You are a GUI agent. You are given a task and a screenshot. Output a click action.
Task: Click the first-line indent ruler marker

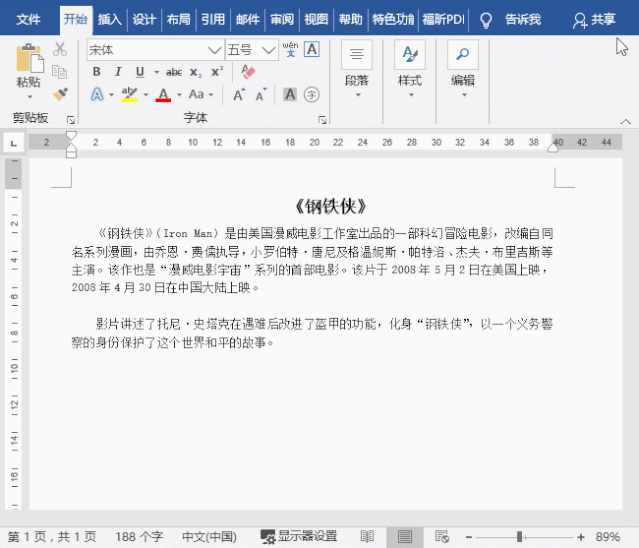tap(71, 136)
